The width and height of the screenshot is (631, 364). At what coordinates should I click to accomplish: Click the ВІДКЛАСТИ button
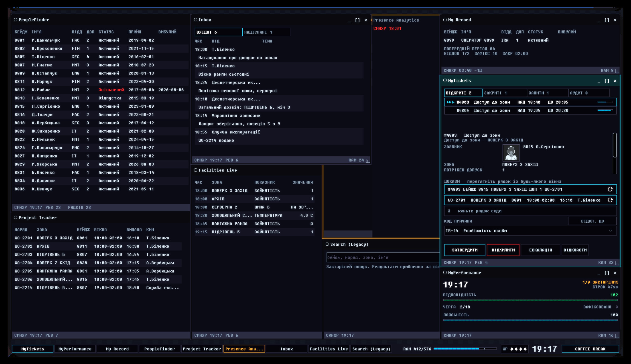pos(575,250)
